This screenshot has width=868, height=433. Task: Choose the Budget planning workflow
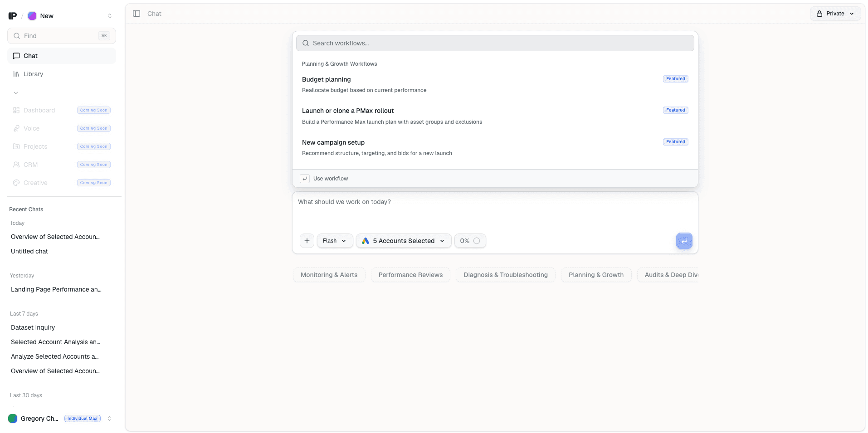[x=495, y=84]
